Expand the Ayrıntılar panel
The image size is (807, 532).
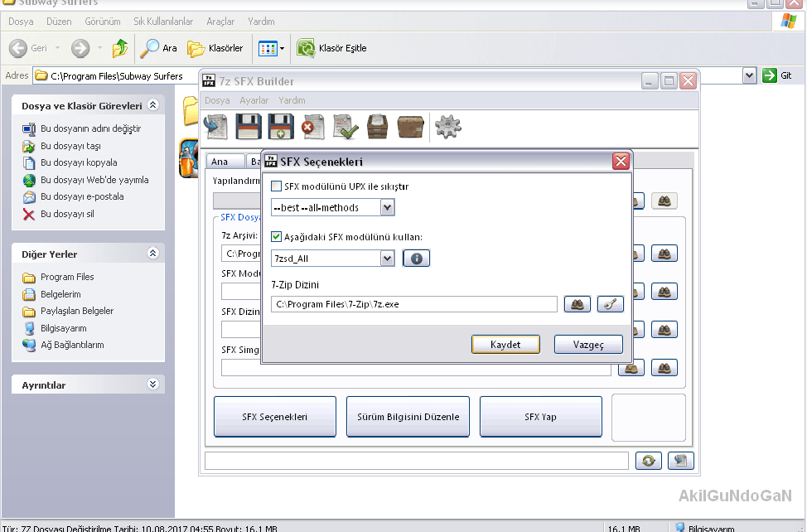tap(152, 384)
